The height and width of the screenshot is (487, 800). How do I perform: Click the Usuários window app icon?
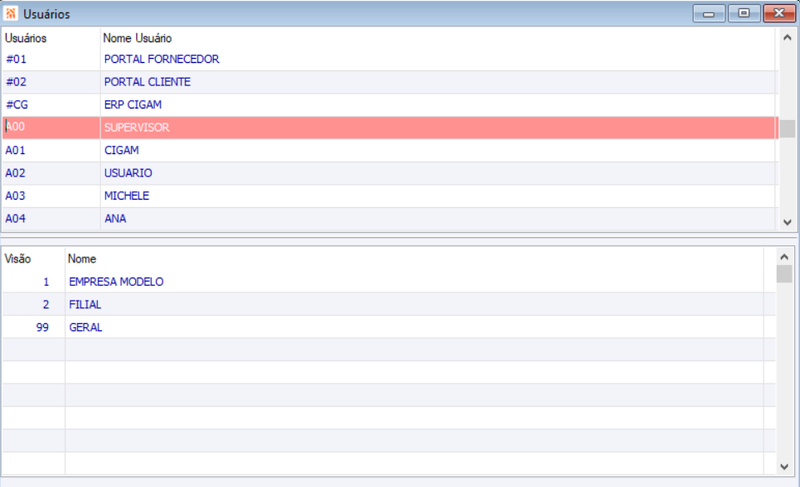click(11, 14)
